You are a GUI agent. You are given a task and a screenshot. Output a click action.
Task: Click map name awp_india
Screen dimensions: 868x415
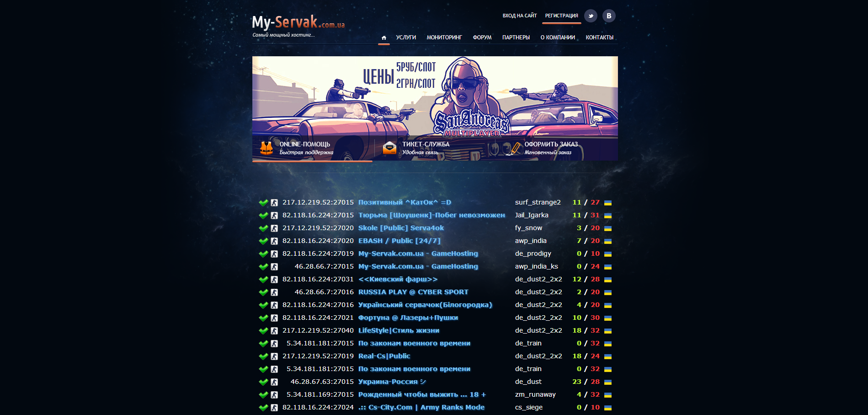531,241
